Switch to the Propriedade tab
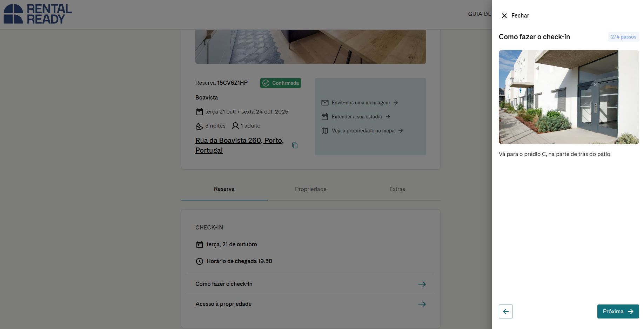This screenshot has width=644, height=329. click(311, 189)
